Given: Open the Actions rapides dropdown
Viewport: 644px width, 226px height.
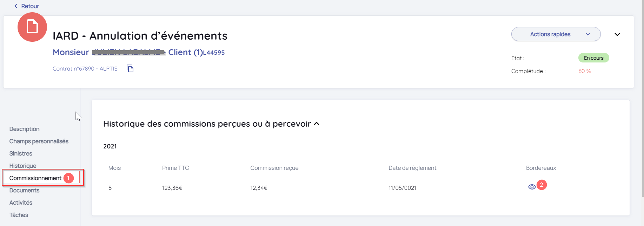Looking at the screenshot, I should (556, 34).
